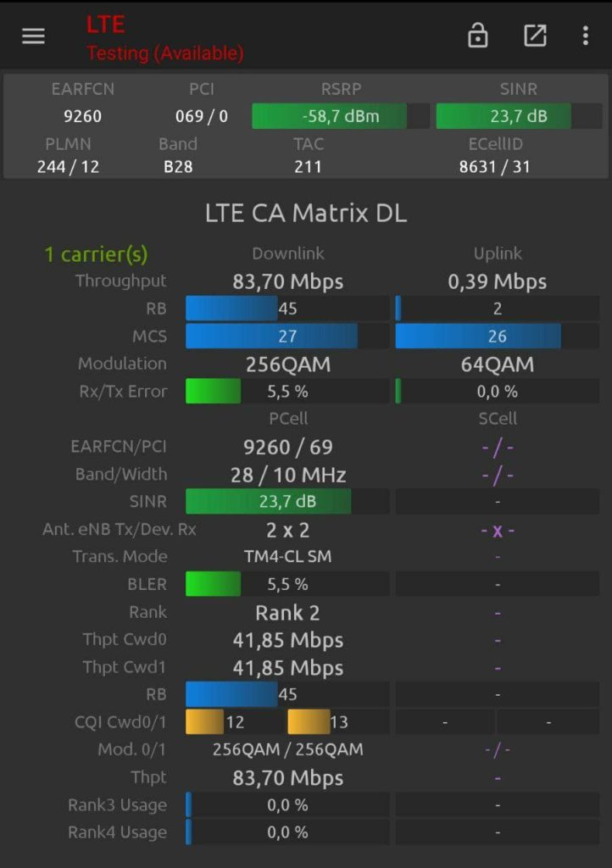This screenshot has height=868, width=612.
Task: Tap the downlink MCS 27 bar
Action: tap(287, 337)
